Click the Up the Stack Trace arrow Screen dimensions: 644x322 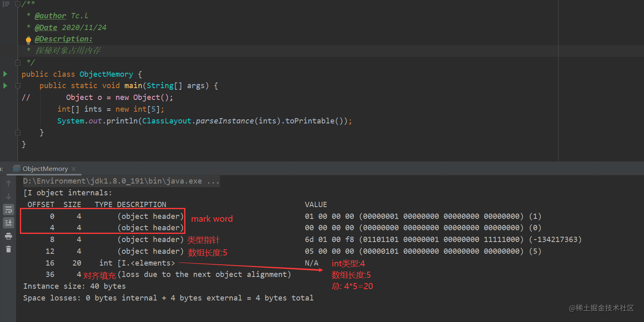[9, 183]
